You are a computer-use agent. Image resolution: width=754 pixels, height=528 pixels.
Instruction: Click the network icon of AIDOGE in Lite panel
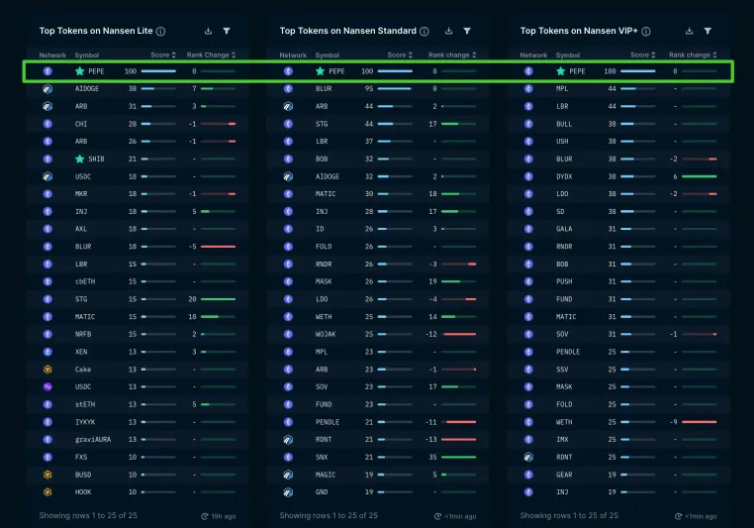[48, 89]
